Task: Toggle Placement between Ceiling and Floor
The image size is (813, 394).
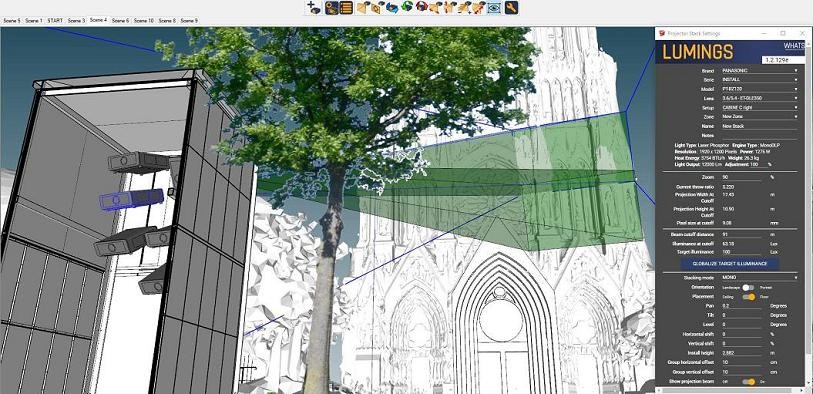Action: coord(748,297)
